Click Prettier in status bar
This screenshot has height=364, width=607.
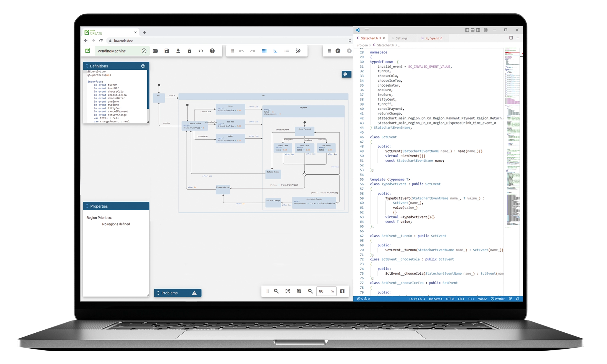498,299
